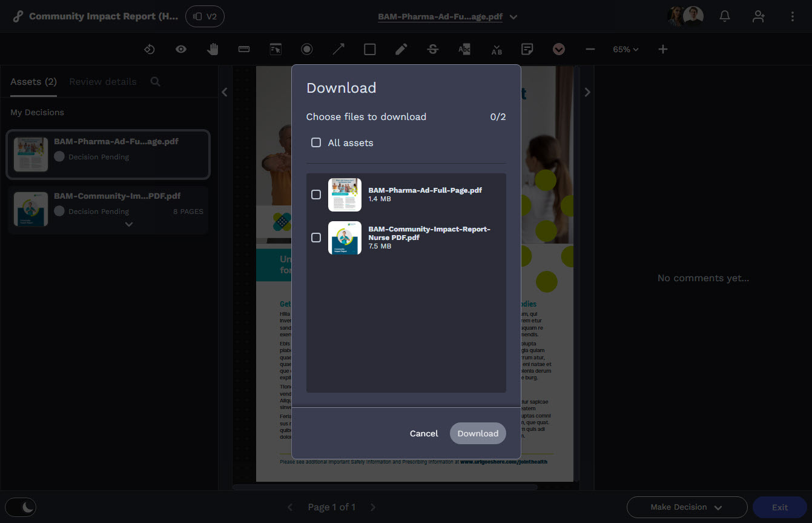This screenshot has width=812, height=523.
Task: Pick the Pencil drawing tool
Action: [401, 49]
